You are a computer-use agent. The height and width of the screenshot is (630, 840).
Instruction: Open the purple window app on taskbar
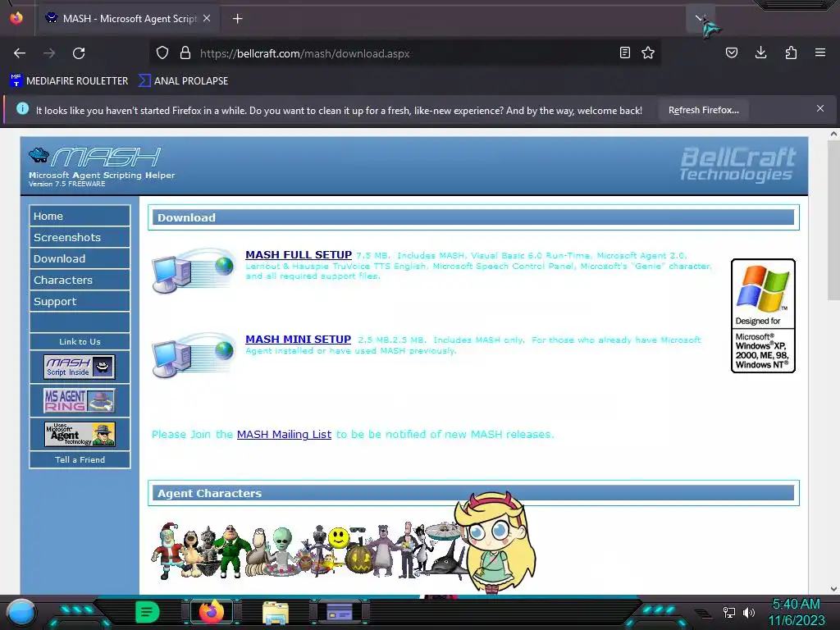click(339, 612)
